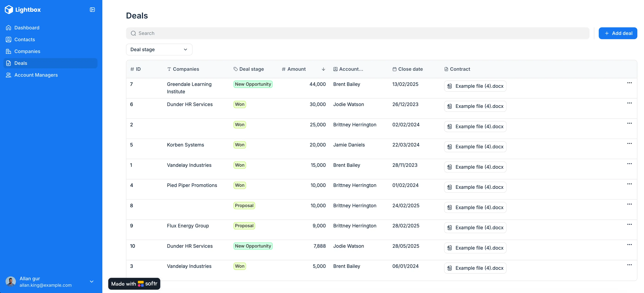Click the Proposal tag on Flux Energy Group
Image resolution: width=644 pixels, height=293 pixels.
(244, 226)
